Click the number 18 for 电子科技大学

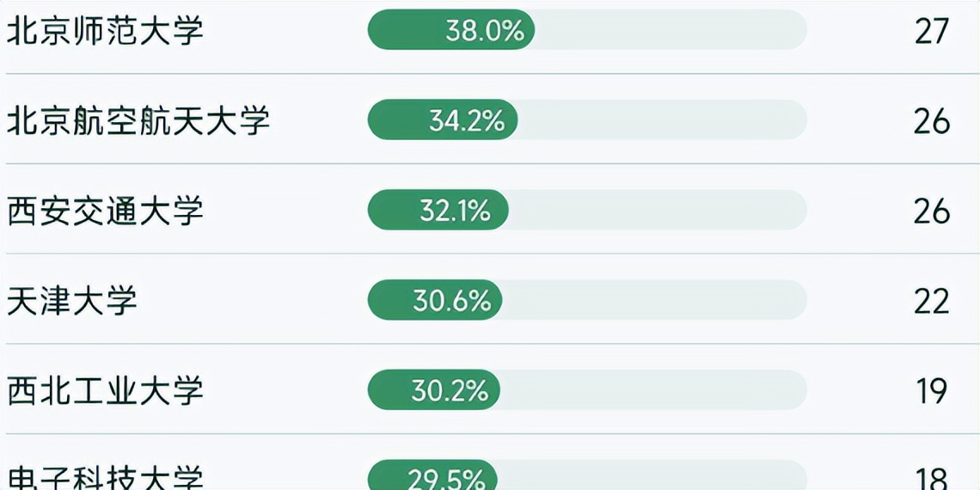tap(931, 479)
